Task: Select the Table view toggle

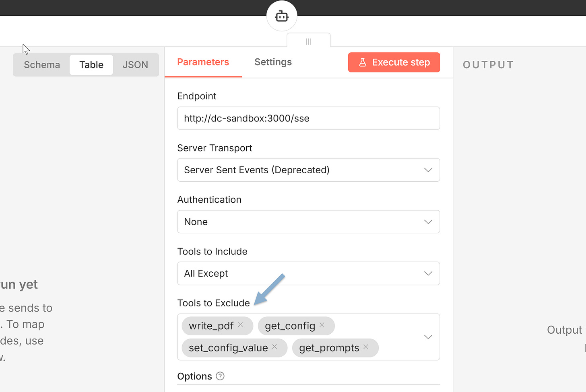Action: pos(91,64)
